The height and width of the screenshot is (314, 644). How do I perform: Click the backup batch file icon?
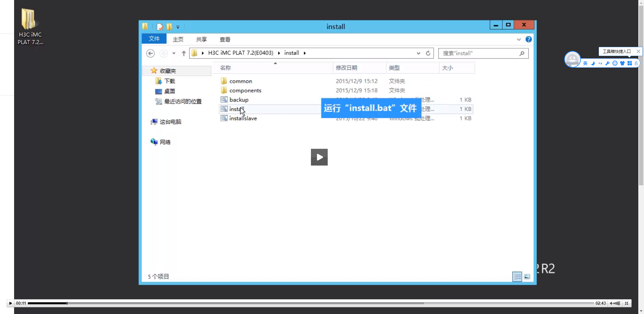pyautogui.click(x=224, y=100)
